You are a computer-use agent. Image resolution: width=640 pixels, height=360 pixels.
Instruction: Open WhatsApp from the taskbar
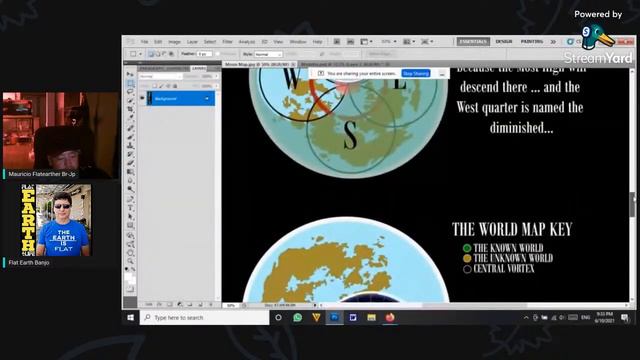coord(298,317)
